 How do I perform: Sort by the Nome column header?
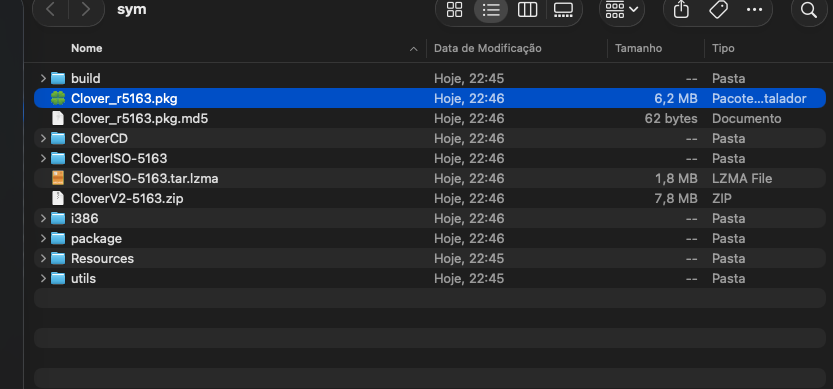click(87, 48)
